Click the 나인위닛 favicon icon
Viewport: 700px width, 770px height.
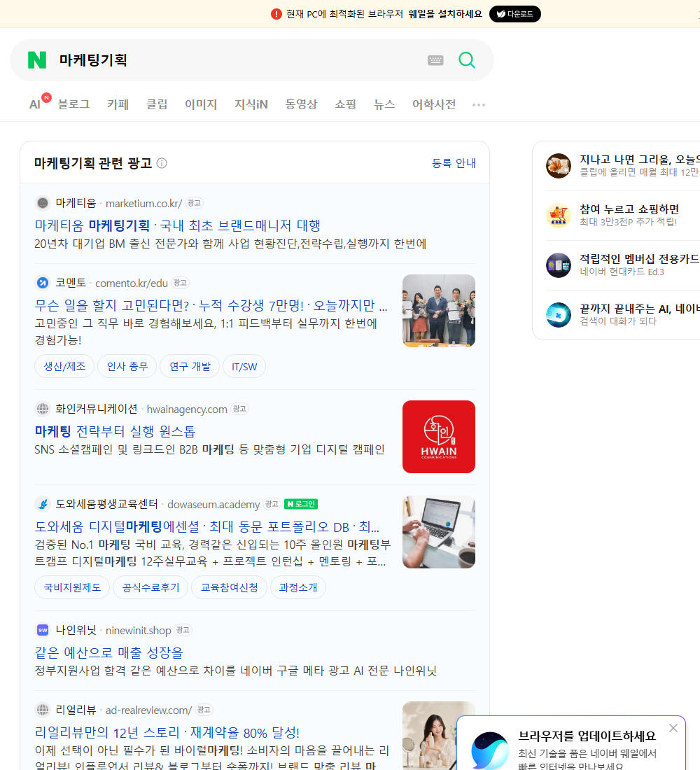point(43,629)
